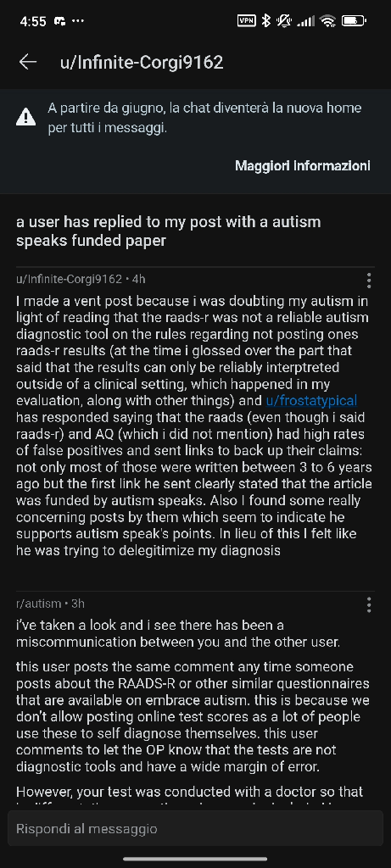This screenshot has width=391, height=868.
Task: Tap the Bluetooth status bar icon
Action: 265,21
